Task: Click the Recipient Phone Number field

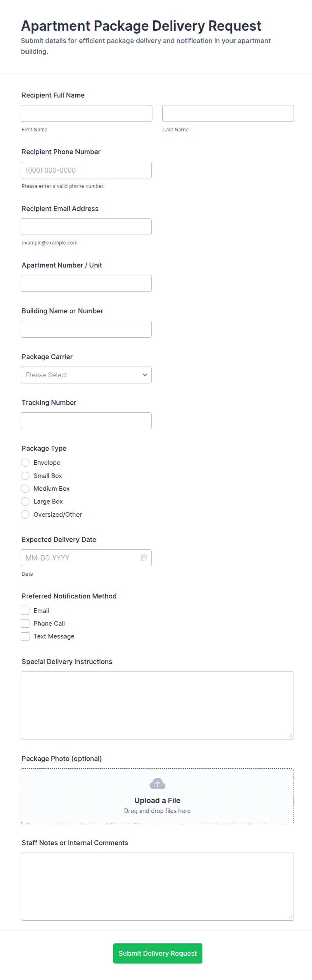Action: [x=86, y=170]
